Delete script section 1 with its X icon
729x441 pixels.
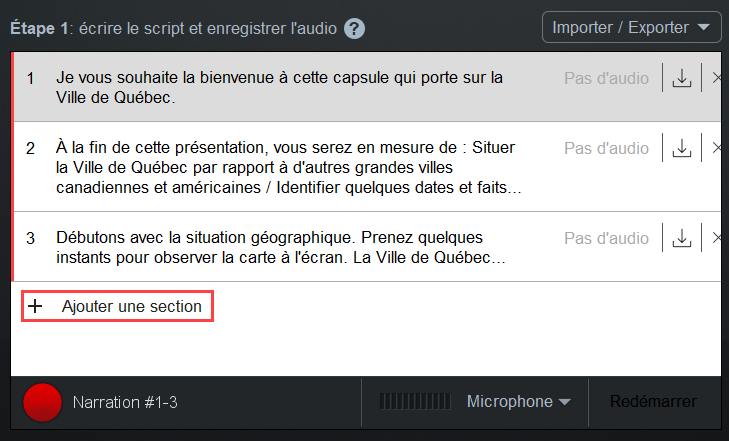(x=716, y=78)
